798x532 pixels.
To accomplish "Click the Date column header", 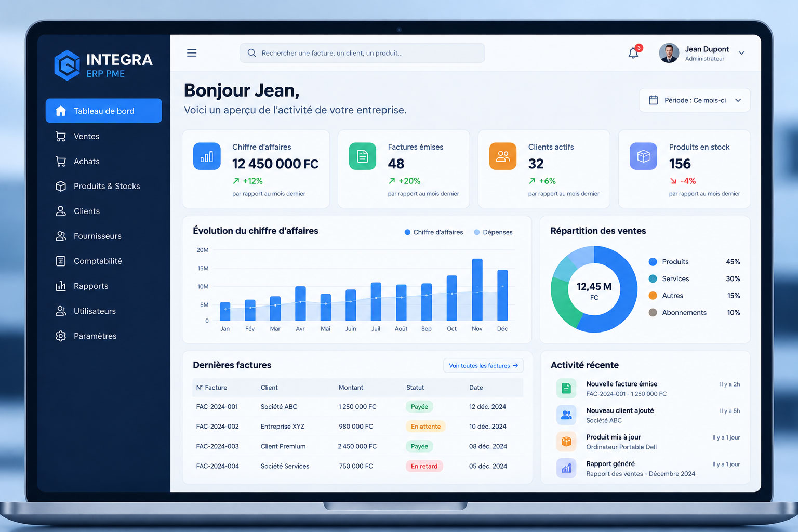I will 476,388.
